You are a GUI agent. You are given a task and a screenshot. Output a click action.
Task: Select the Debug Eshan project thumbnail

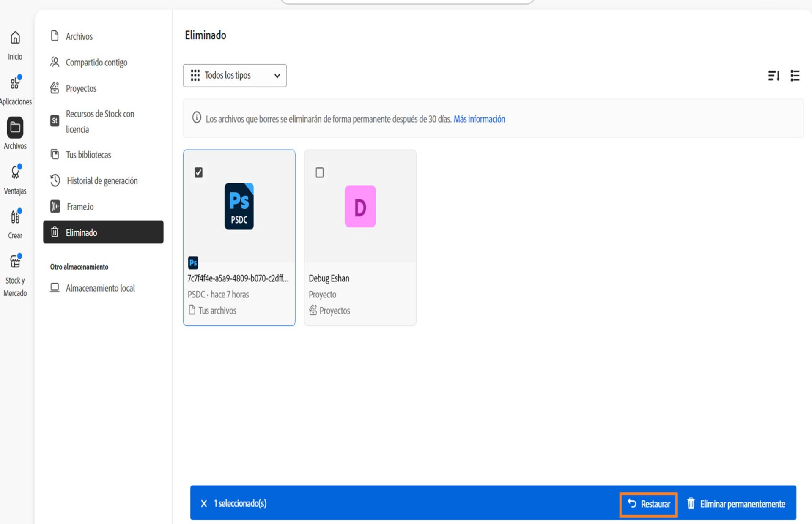point(360,206)
